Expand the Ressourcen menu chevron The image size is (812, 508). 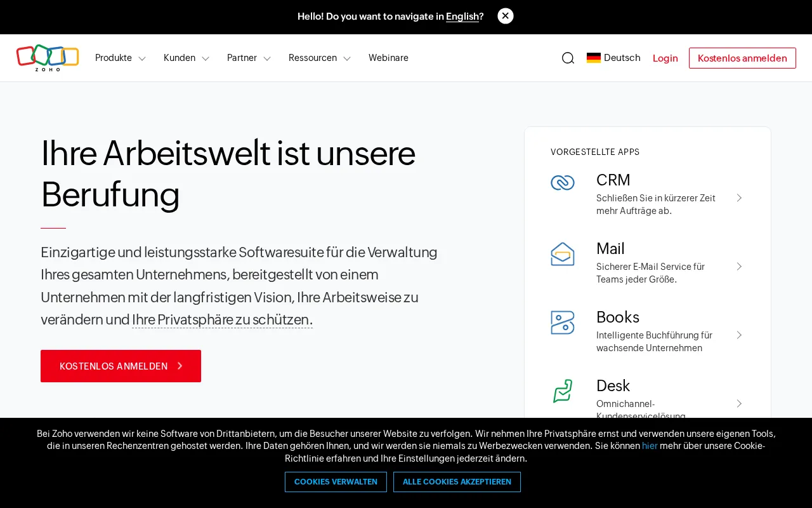pos(347,58)
